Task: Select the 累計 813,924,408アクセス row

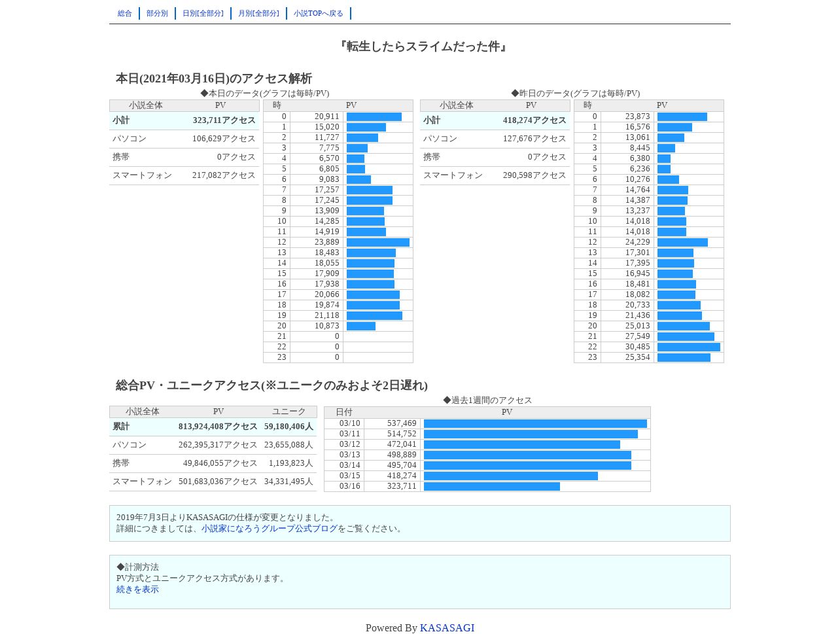Action: 213,427
